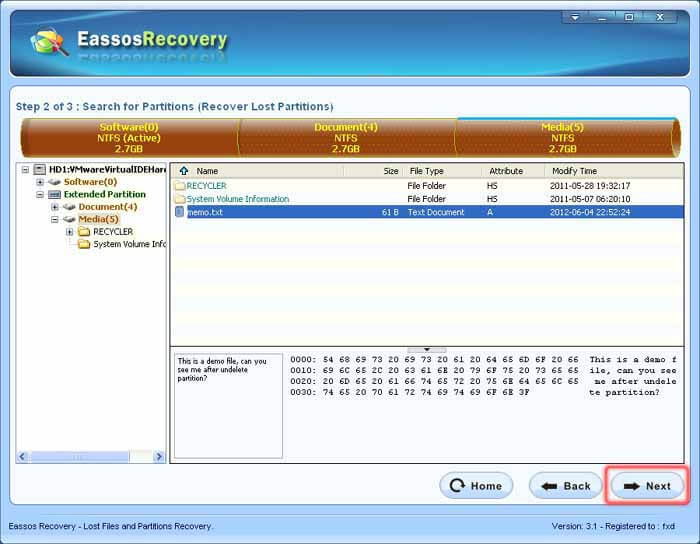
Task: Click the tree scrollbar right arrow
Action: (x=159, y=457)
